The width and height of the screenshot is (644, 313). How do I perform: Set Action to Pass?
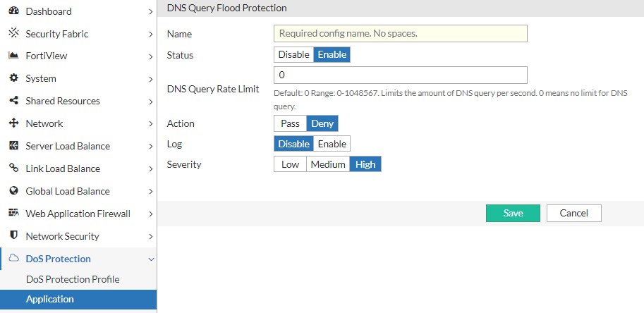[290, 123]
